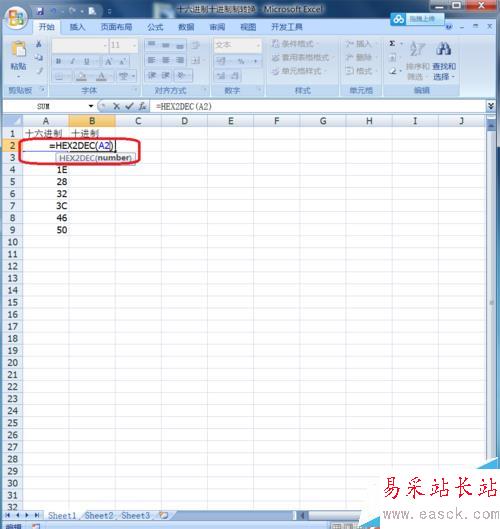Open the font name dropdown
500x529 pixels.
105,45
